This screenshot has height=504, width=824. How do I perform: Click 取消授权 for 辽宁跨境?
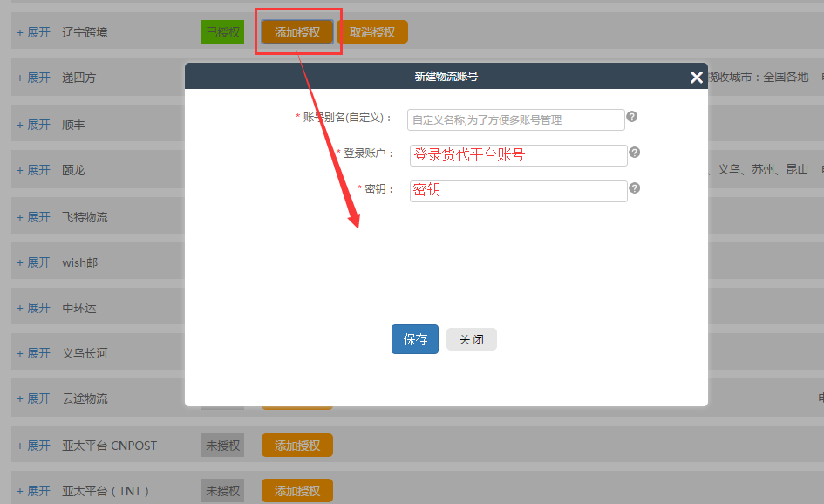(372, 32)
